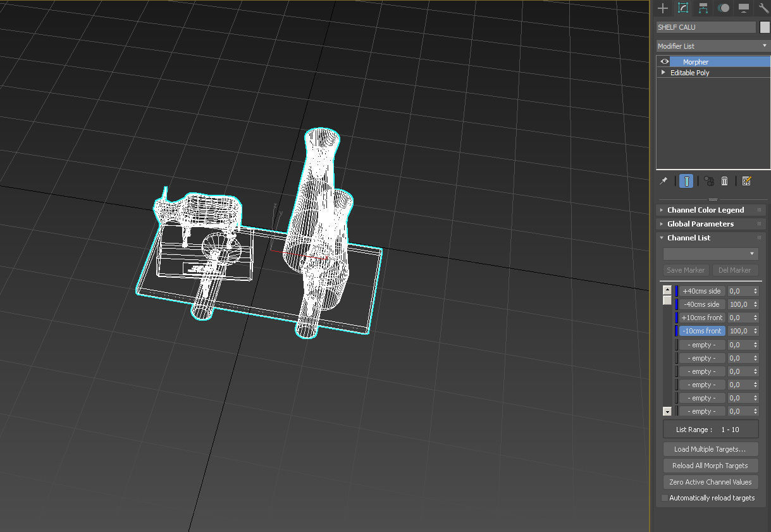This screenshot has height=532, width=771.
Task: Click Zero Active Channel Values button
Action: (711, 482)
